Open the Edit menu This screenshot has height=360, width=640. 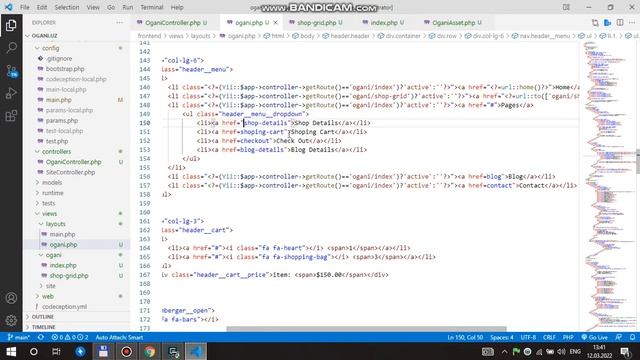[42, 7]
